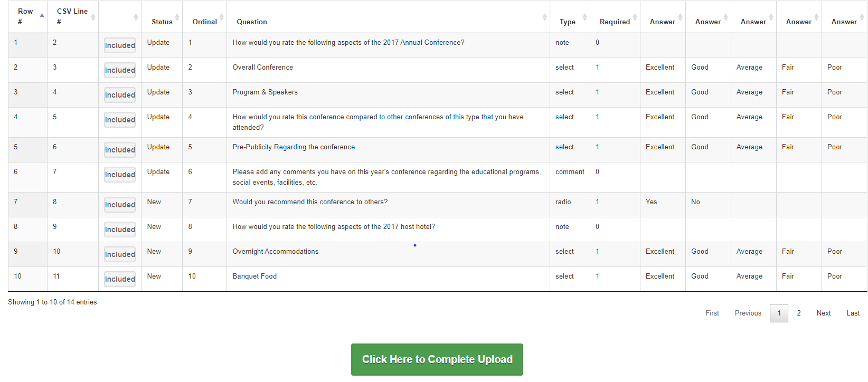Toggle Included for Program & Speakers row

coord(120,95)
